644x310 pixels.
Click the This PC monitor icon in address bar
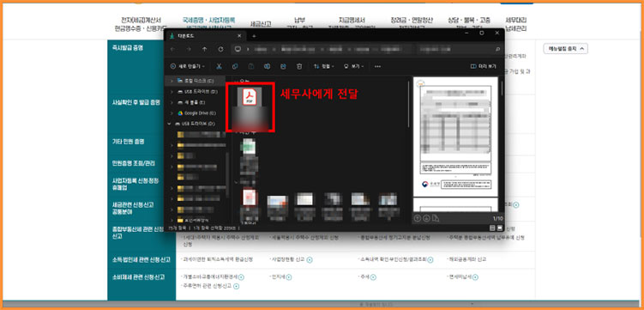238,49
